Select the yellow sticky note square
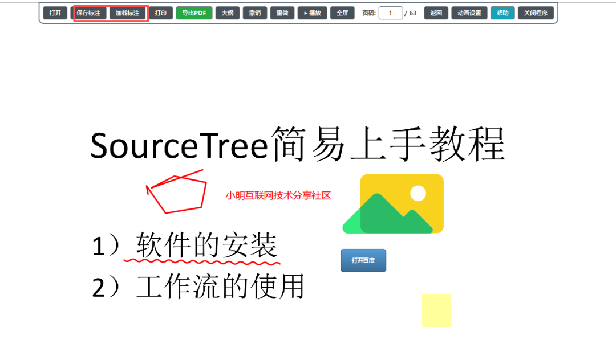Image resolution: width=616 pixels, height=364 pixels. pos(436,310)
